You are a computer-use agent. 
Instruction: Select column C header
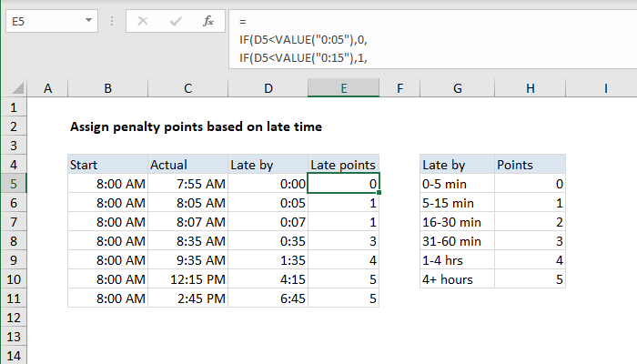coord(187,88)
